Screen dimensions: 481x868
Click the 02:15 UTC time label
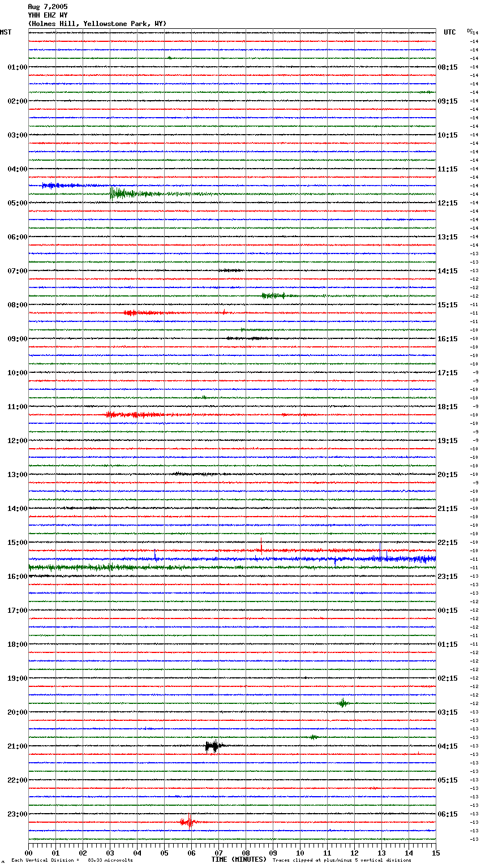pos(448,678)
